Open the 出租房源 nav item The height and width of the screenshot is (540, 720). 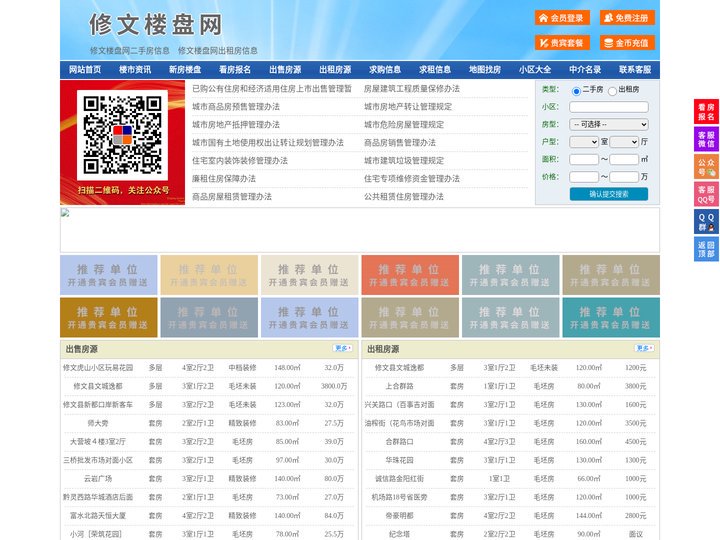335,70
